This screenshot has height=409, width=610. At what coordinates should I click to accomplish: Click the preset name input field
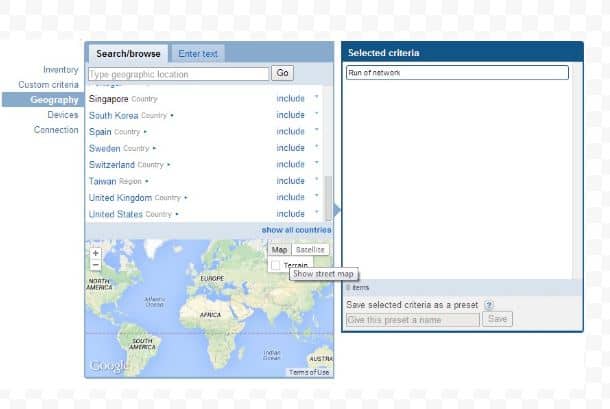click(x=413, y=320)
